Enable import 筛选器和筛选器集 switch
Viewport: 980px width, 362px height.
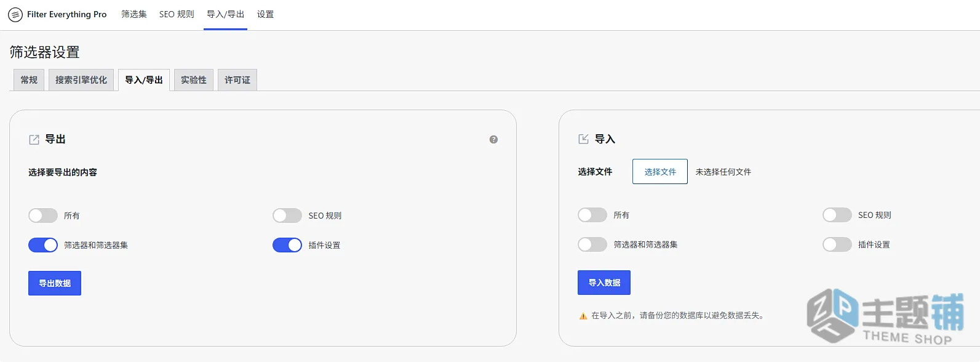(592, 244)
